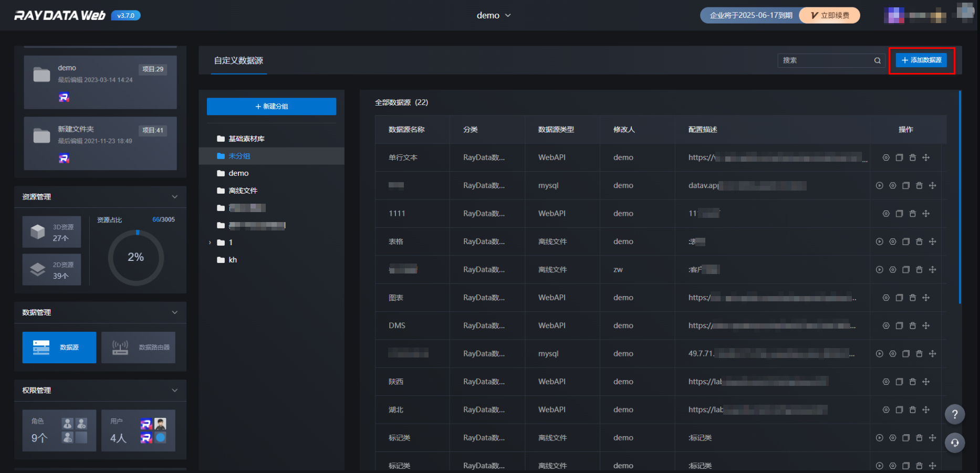Screen dimensions: 980x473
Task: Click the customer service headset button
Action: [x=954, y=443]
